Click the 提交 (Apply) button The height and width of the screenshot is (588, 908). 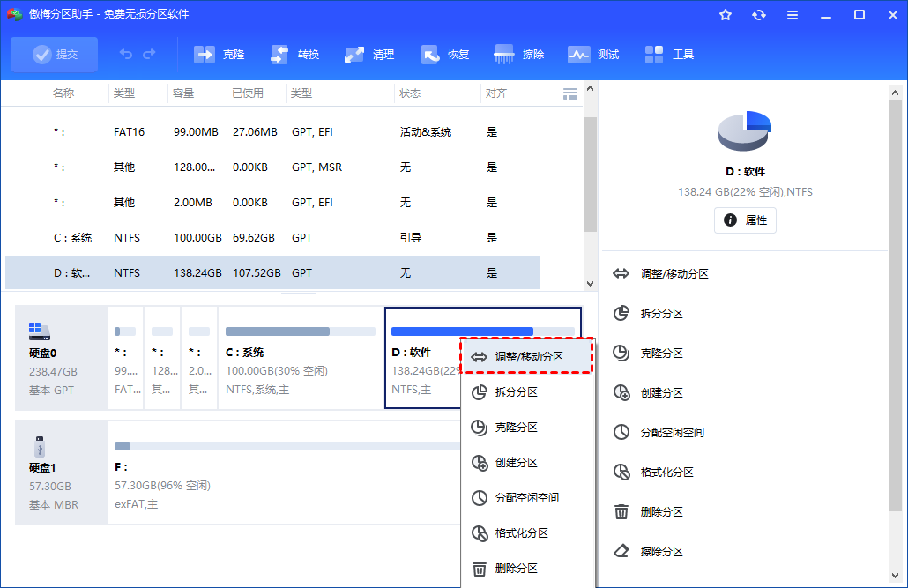click(54, 54)
